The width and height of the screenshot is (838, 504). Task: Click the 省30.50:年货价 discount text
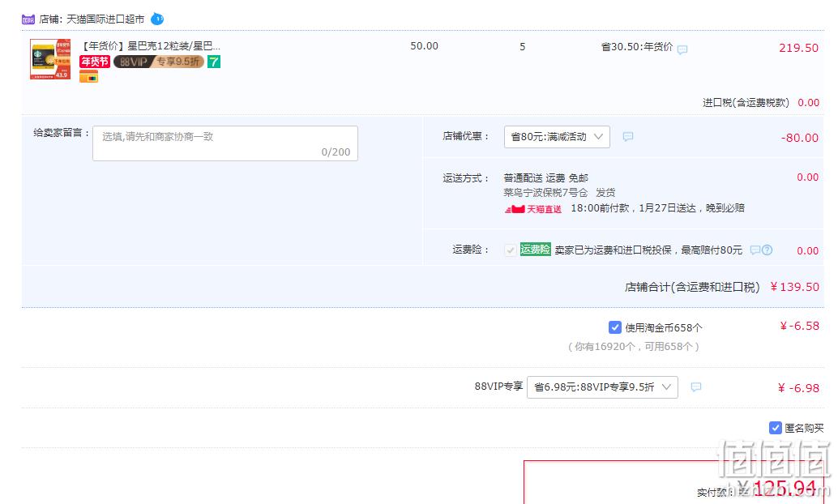pos(636,46)
